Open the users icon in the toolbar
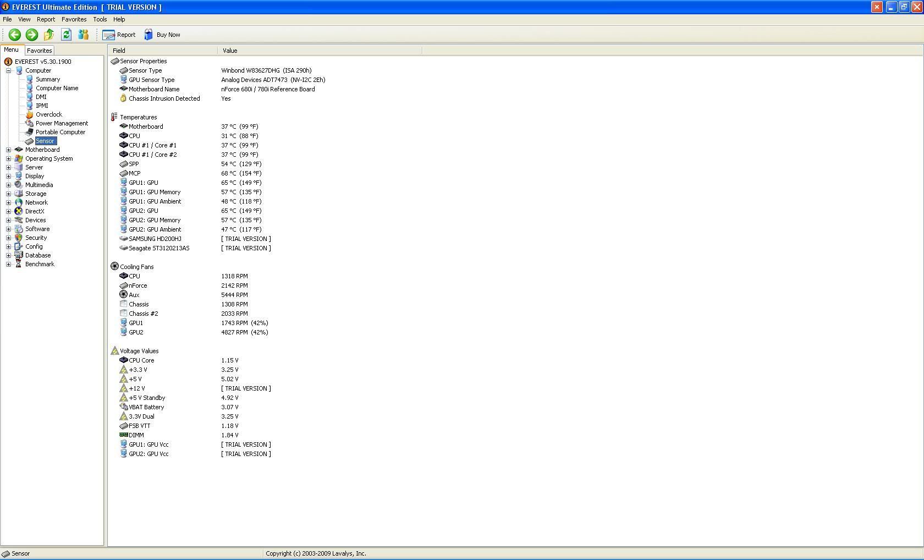 [x=83, y=35]
